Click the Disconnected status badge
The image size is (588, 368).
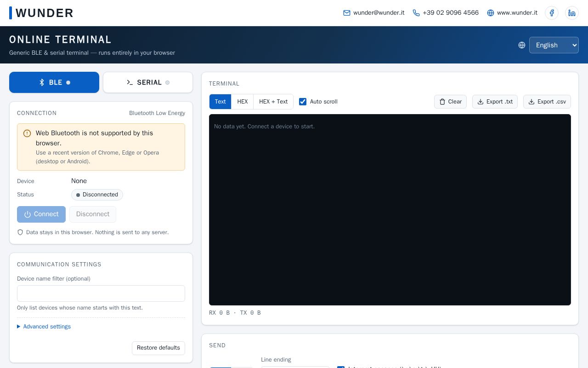97,195
